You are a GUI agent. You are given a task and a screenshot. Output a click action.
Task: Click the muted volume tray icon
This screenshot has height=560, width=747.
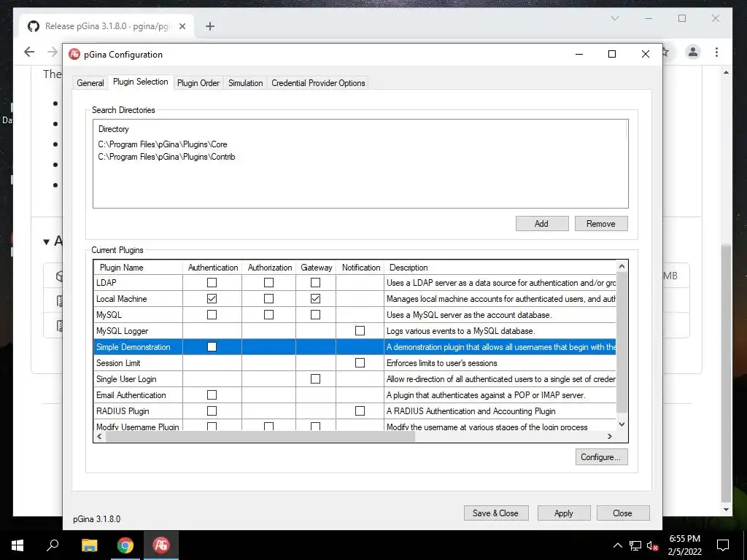[653, 545]
